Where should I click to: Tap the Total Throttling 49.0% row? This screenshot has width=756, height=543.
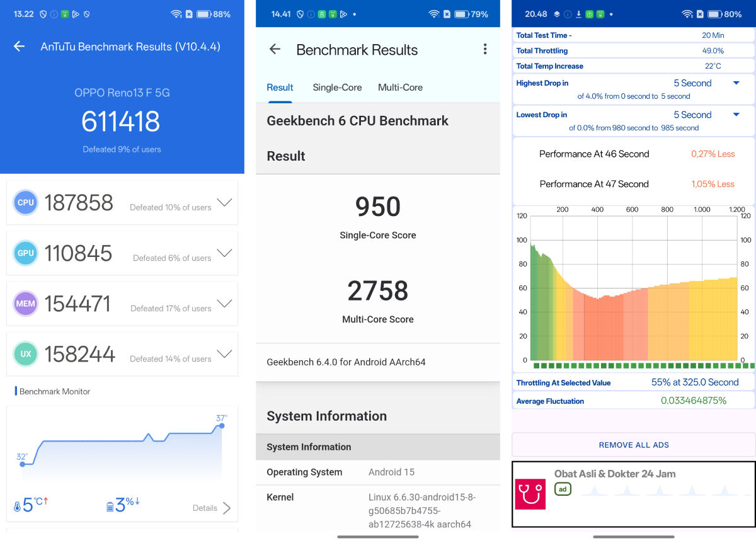(633, 50)
